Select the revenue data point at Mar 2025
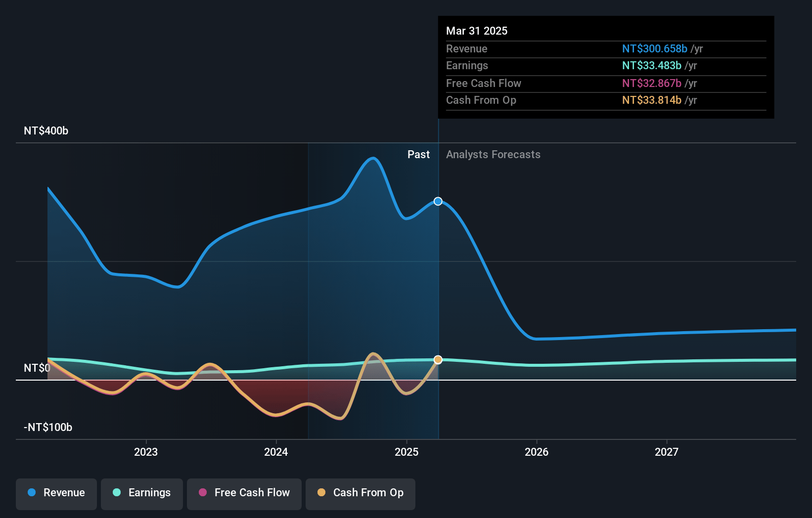Screen dimensions: 812x518 (438, 201)
